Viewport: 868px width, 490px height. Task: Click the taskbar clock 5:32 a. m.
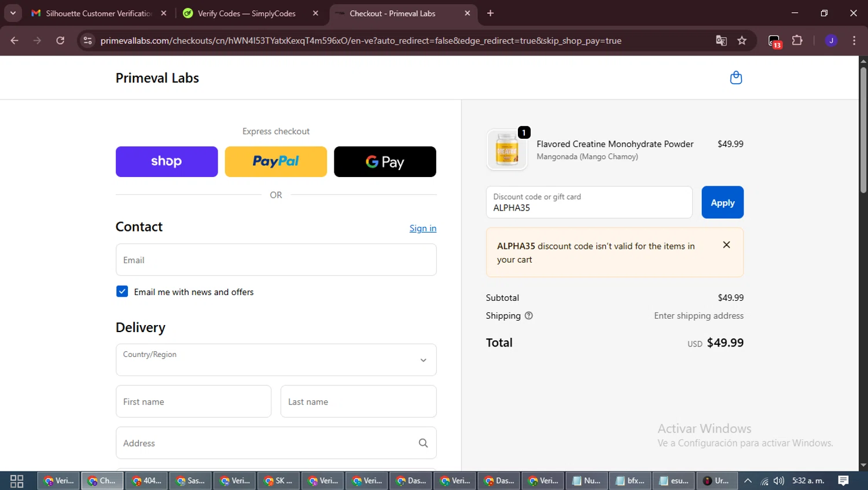click(808, 481)
